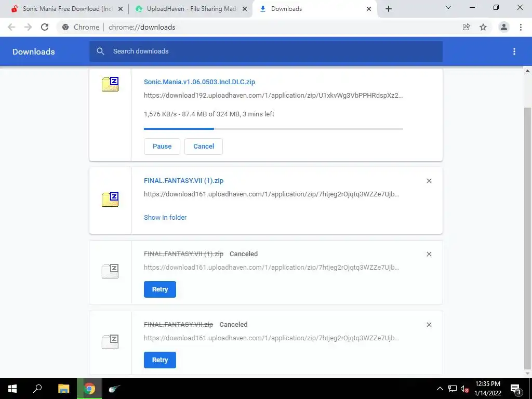532x399 pixels.
Task: Click the Sonic.Mania zip file icon
Action: [x=110, y=84]
